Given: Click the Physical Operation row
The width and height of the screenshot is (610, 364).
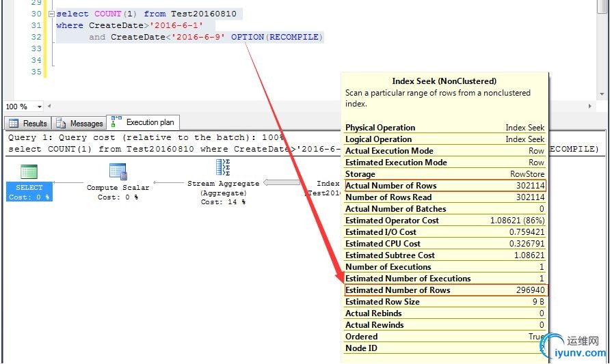Looking at the screenshot, I should click(445, 128).
